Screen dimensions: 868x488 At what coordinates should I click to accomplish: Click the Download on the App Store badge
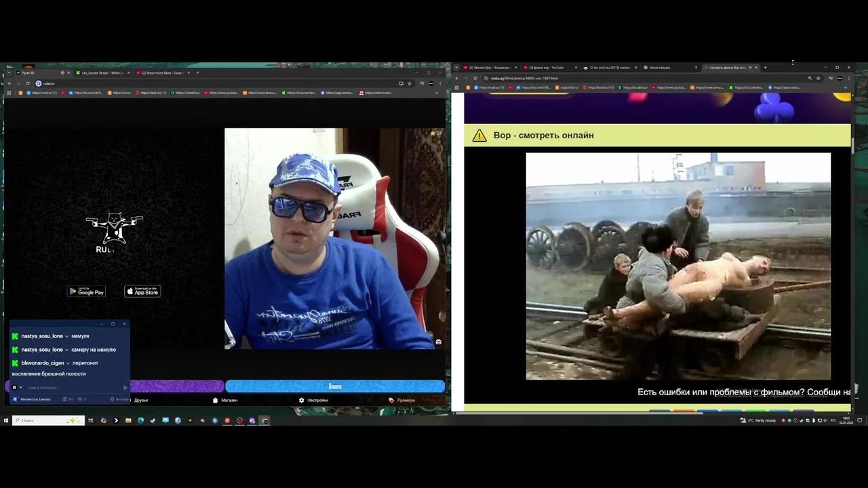coord(142,291)
